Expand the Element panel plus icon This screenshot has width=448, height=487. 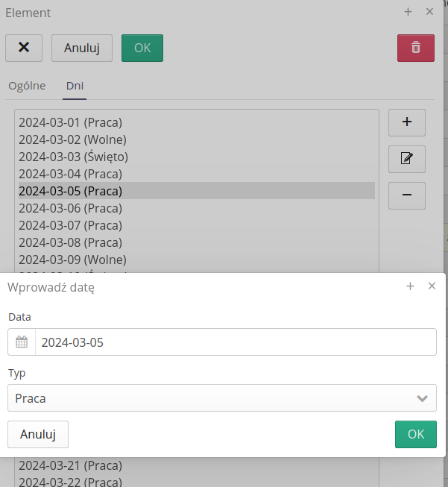coord(408,12)
